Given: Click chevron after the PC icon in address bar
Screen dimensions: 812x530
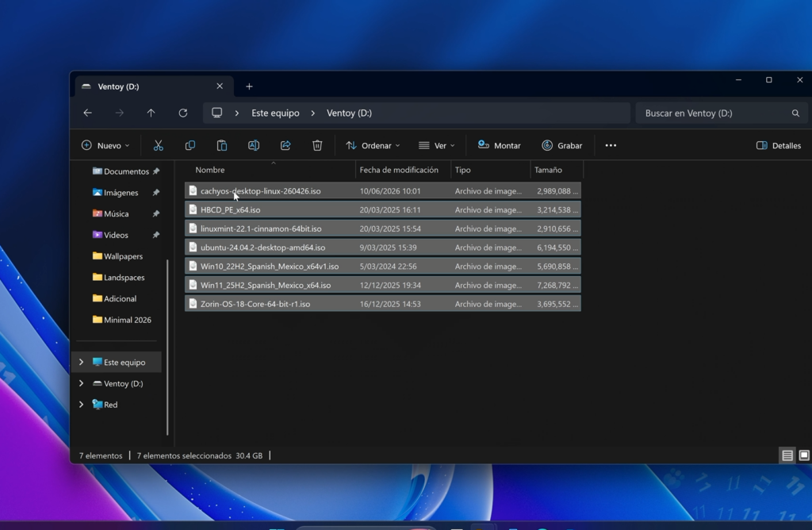Looking at the screenshot, I should (236, 113).
